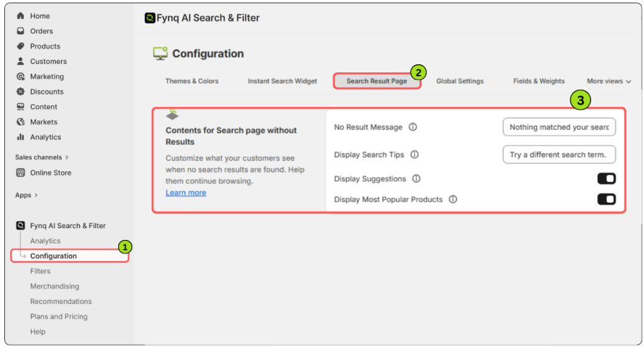
Task: Open Fynq AI Search & Filter app
Action: click(x=68, y=225)
